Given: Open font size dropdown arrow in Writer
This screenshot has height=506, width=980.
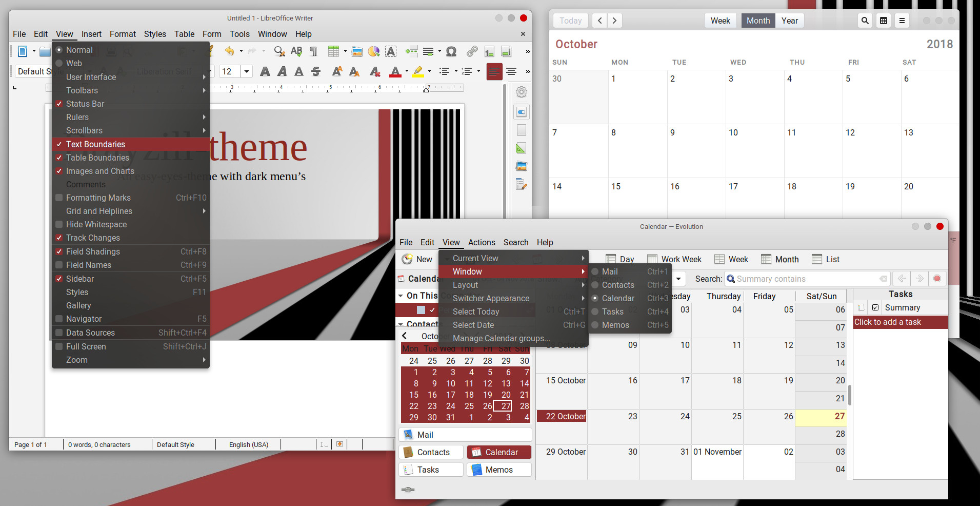Looking at the screenshot, I should [247, 71].
